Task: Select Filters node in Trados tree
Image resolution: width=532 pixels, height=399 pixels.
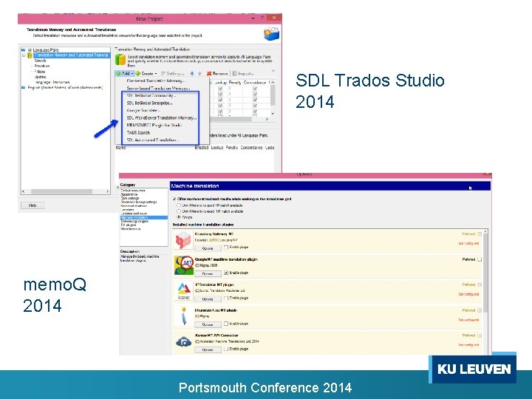Action: coord(40,72)
